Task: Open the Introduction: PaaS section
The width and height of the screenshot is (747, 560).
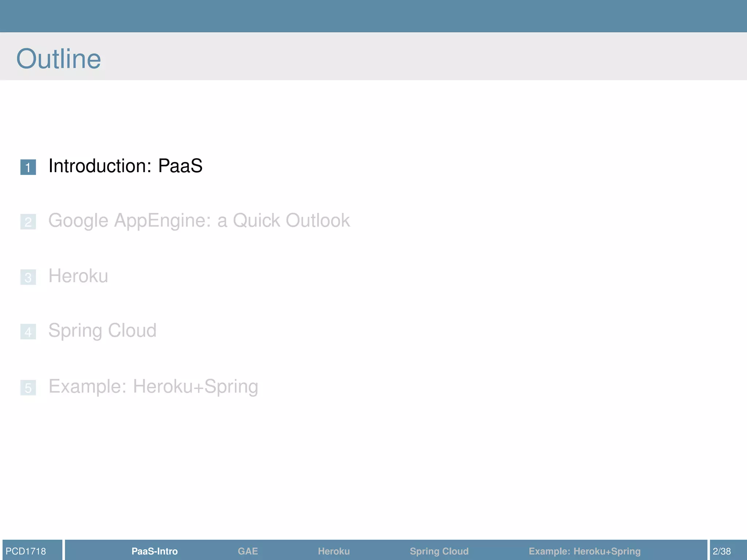Action: (x=125, y=166)
